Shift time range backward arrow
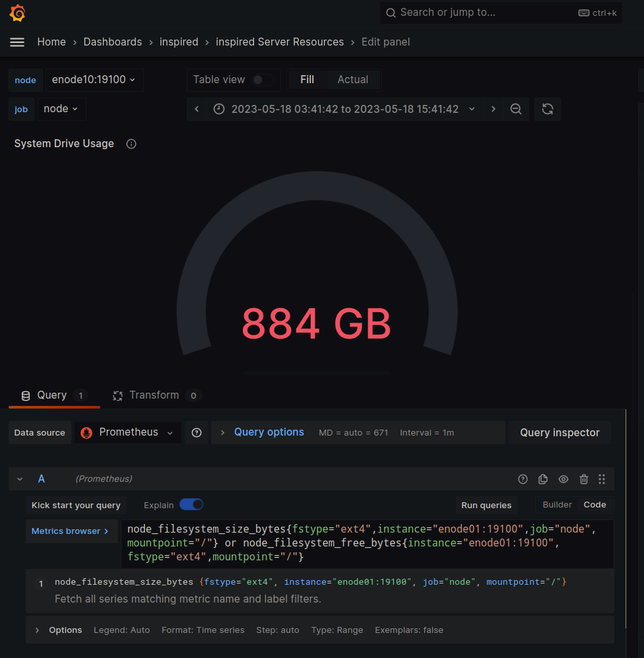This screenshot has height=658, width=644. coord(197,109)
